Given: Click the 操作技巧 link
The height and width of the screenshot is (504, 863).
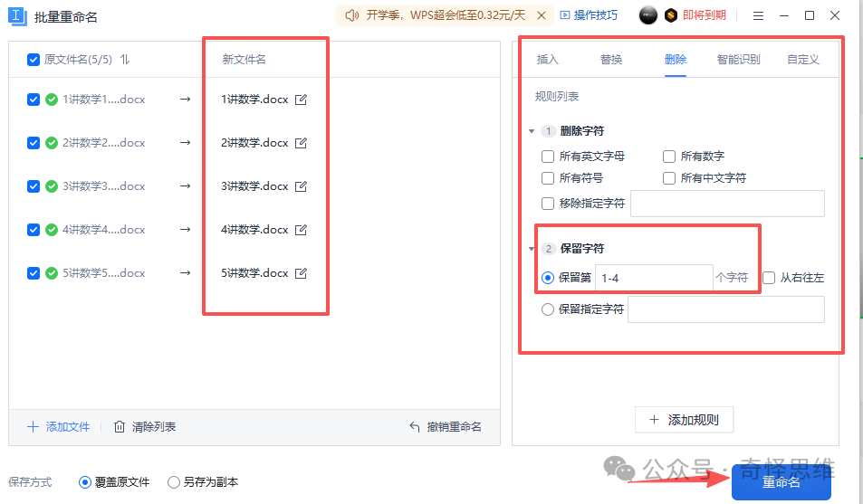Looking at the screenshot, I should pos(589,15).
